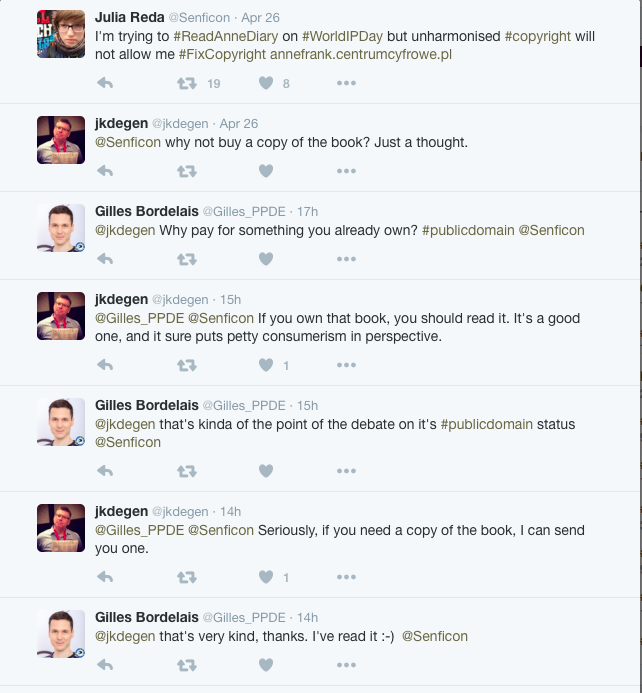Retweet Gilles's 'that's very kind, thanks' tweet

point(186,665)
